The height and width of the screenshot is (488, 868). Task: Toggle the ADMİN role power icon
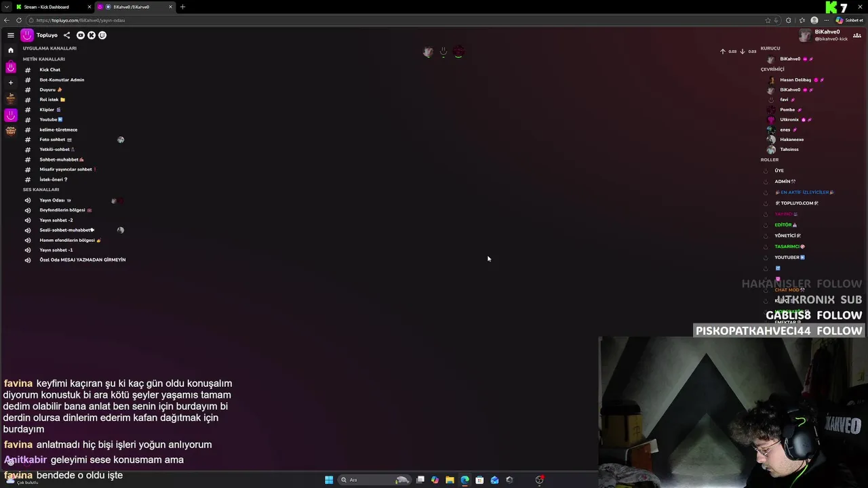766,182
